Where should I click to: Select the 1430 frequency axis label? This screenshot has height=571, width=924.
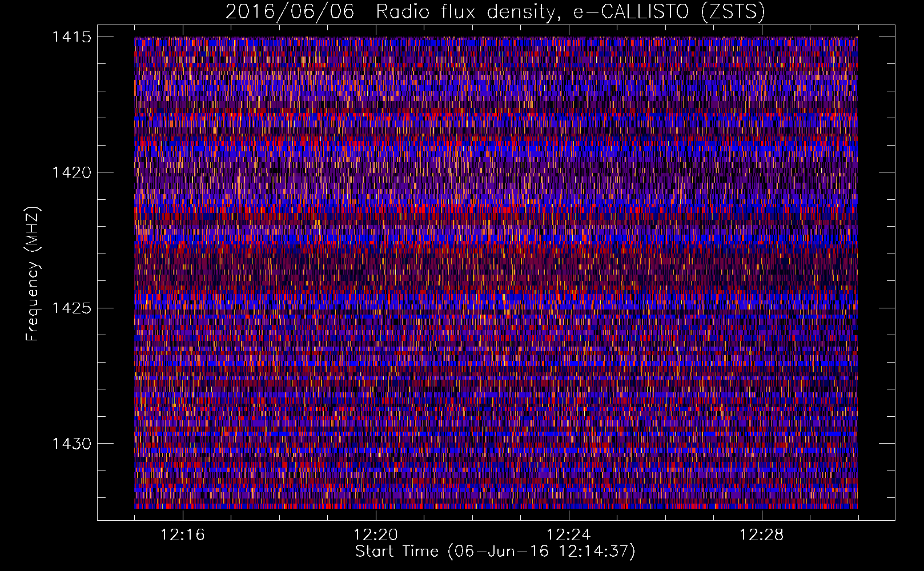point(71,444)
